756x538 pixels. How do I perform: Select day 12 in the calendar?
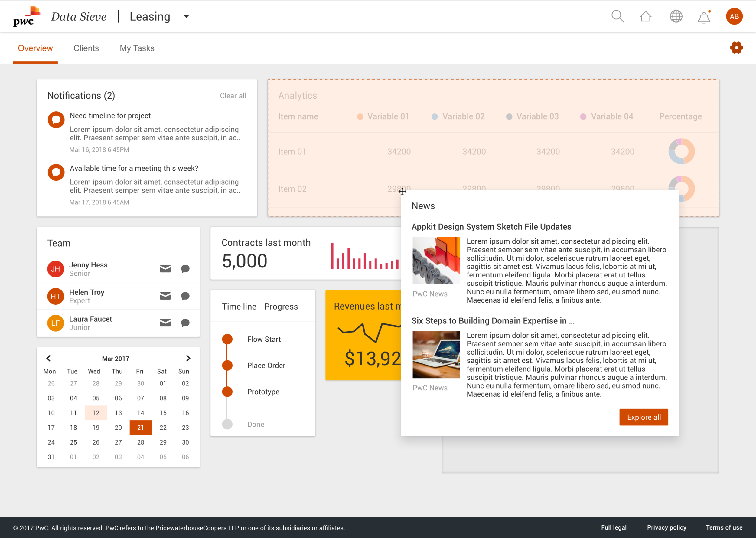pos(96,413)
